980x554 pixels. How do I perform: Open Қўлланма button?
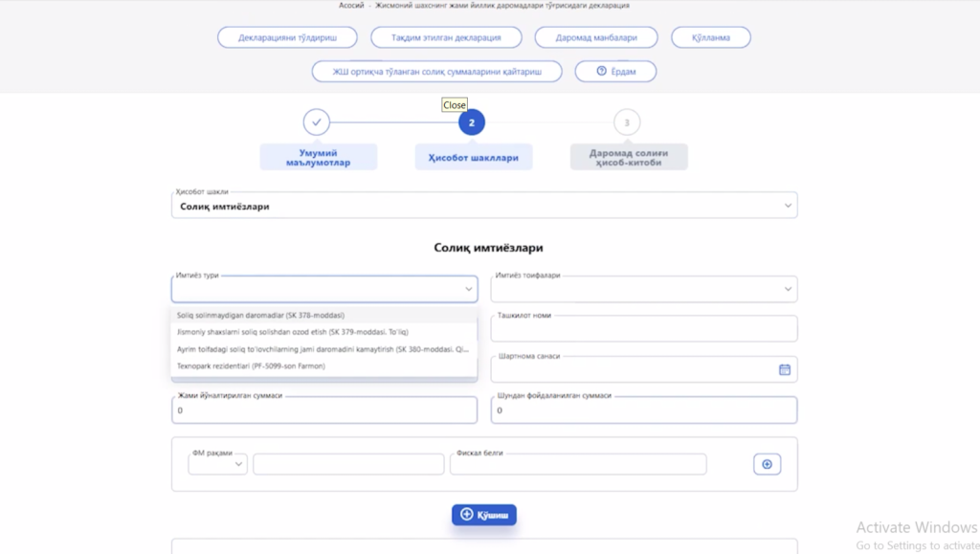[x=711, y=37]
